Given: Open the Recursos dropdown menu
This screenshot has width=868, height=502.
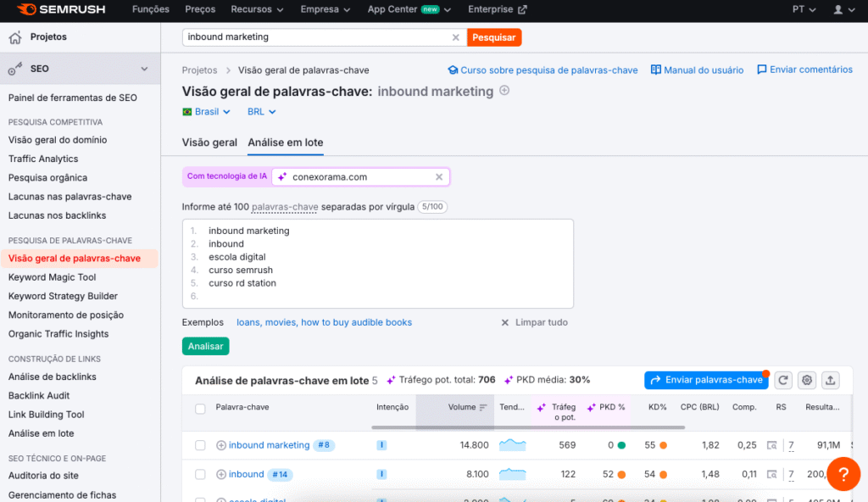Looking at the screenshot, I should click(257, 9).
